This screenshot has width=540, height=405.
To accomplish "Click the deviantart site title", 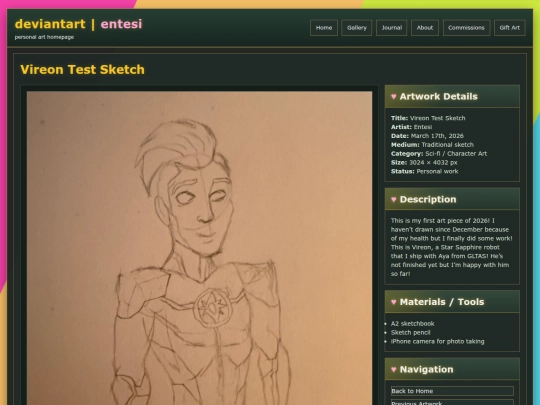I will (50, 24).
